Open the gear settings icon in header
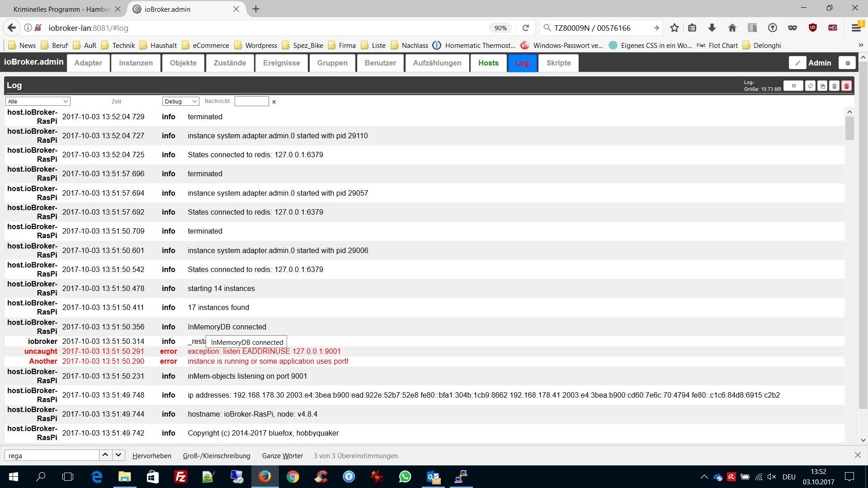The height and width of the screenshot is (488, 868). pyautogui.click(x=848, y=63)
